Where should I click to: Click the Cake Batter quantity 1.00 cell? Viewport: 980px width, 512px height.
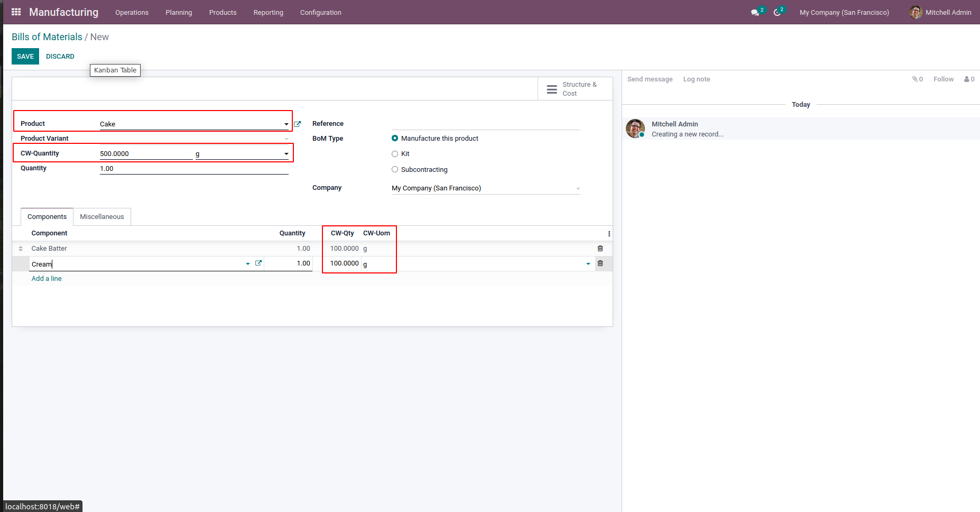(303, 249)
